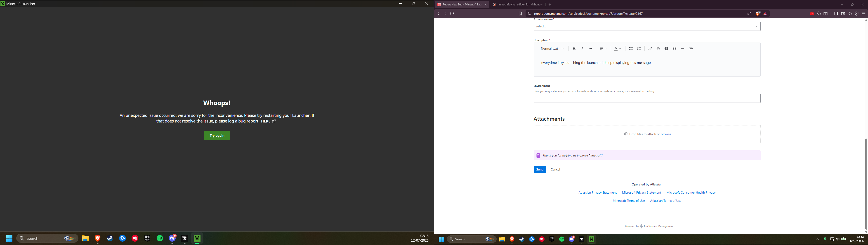The width and height of the screenshot is (868, 245).
Task: Open the Normal text style dropdown
Action: 552,49
